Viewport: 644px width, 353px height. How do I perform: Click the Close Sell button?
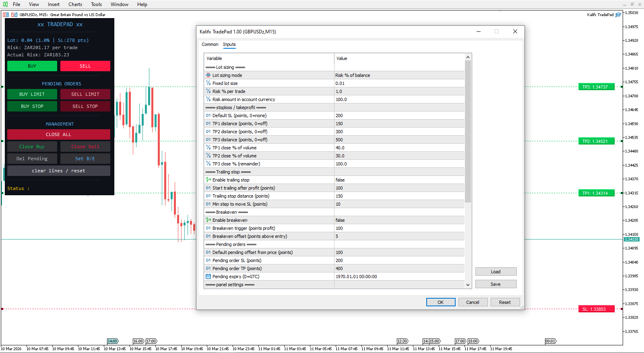pyautogui.click(x=85, y=147)
